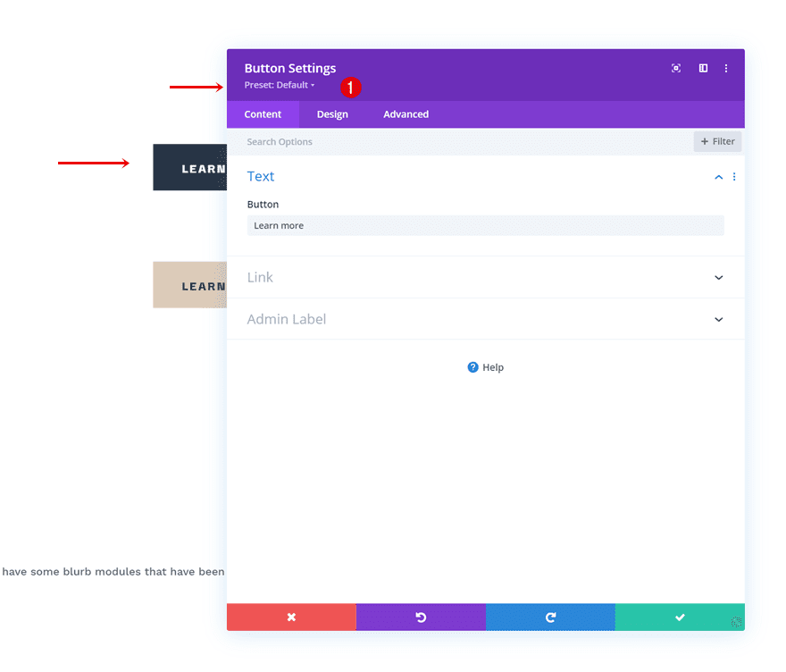Edit the Button text field showing Learn more
This screenshot has height=672, width=786.
pos(485,225)
